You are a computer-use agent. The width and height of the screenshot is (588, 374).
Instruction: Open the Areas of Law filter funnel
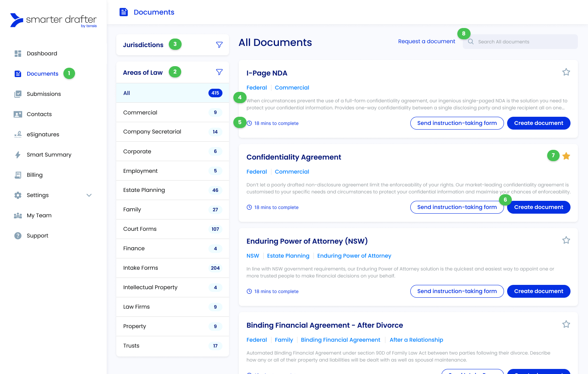coord(219,72)
